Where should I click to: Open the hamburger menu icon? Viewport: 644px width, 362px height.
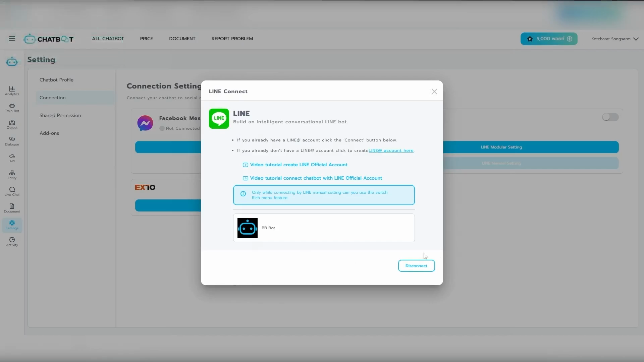(x=12, y=39)
